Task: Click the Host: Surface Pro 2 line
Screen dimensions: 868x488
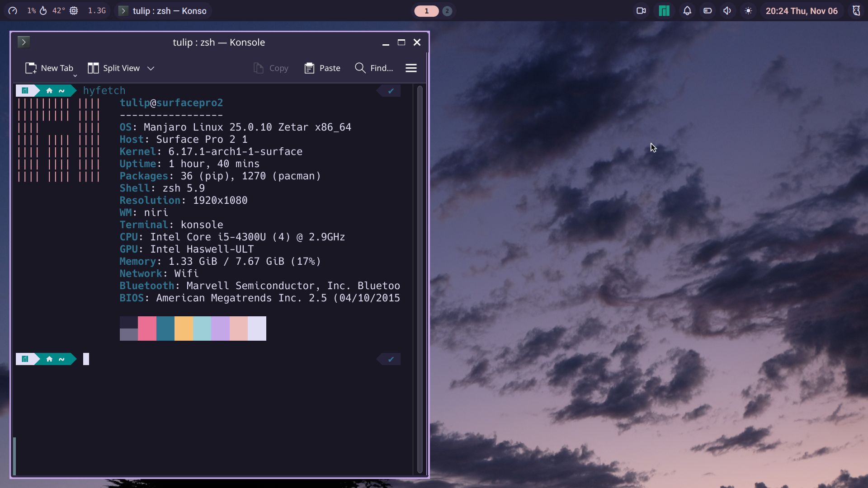Action: [184, 140]
